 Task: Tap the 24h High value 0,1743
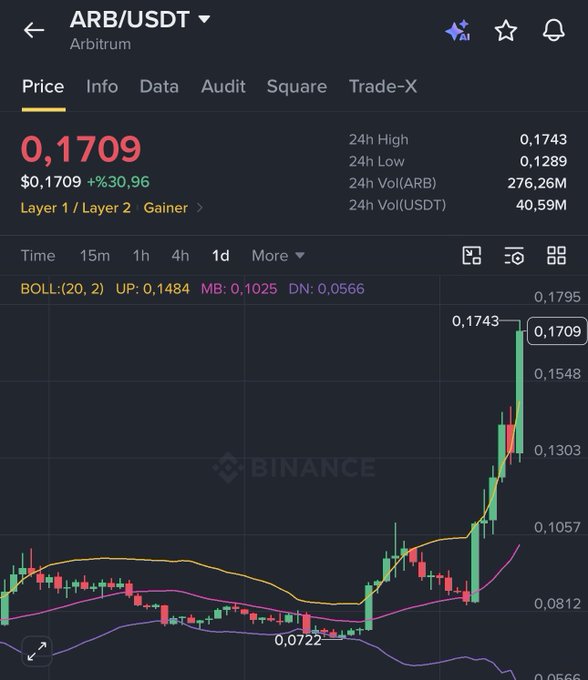(x=543, y=140)
